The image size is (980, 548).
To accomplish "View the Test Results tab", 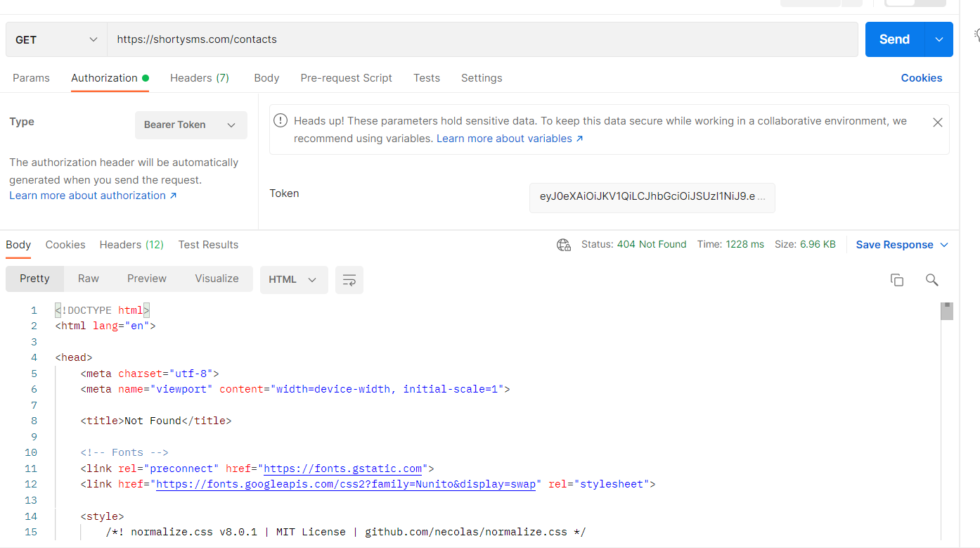I will (x=208, y=245).
